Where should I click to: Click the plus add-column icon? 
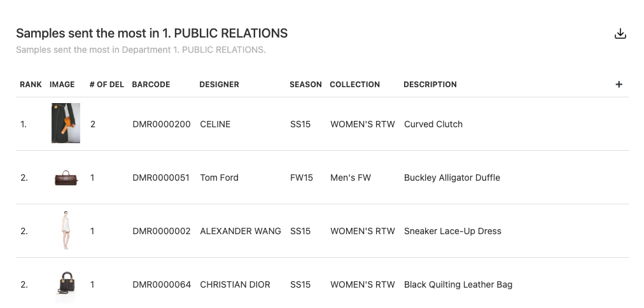619,85
